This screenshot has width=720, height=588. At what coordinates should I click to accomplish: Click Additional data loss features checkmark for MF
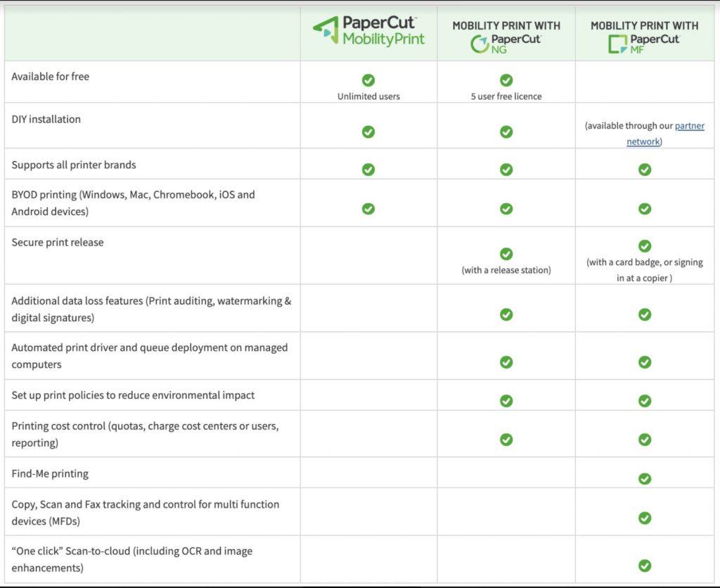pos(645,314)
